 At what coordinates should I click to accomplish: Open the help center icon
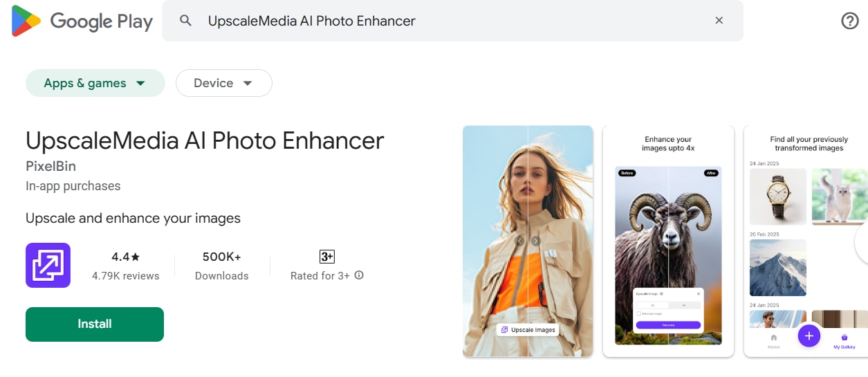(x=849, y=21)
